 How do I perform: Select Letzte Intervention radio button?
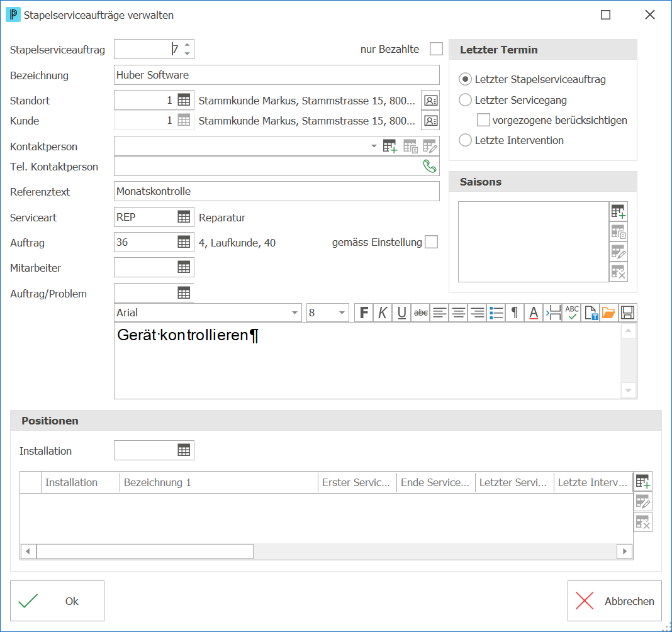tap(465, 140)
